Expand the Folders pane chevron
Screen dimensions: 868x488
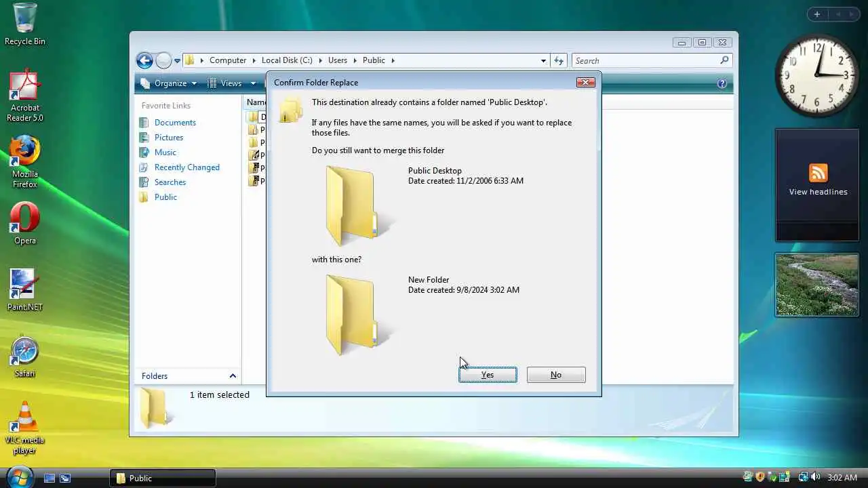[233, 376]
